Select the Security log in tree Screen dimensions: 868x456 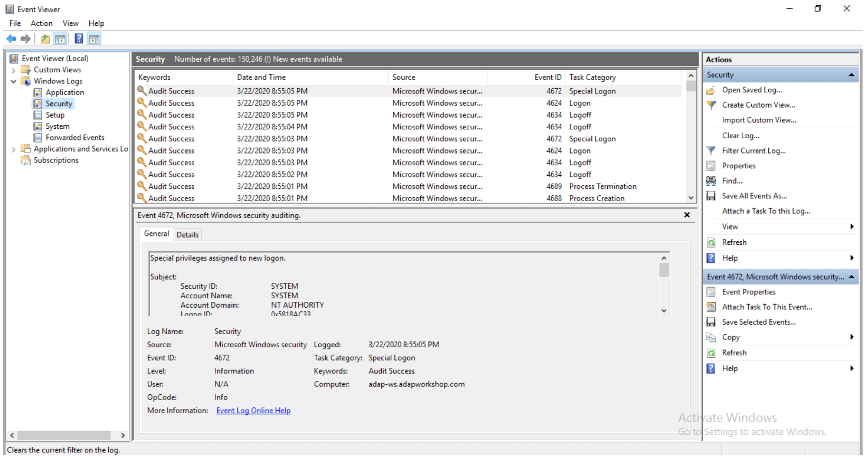pos(59,104)
